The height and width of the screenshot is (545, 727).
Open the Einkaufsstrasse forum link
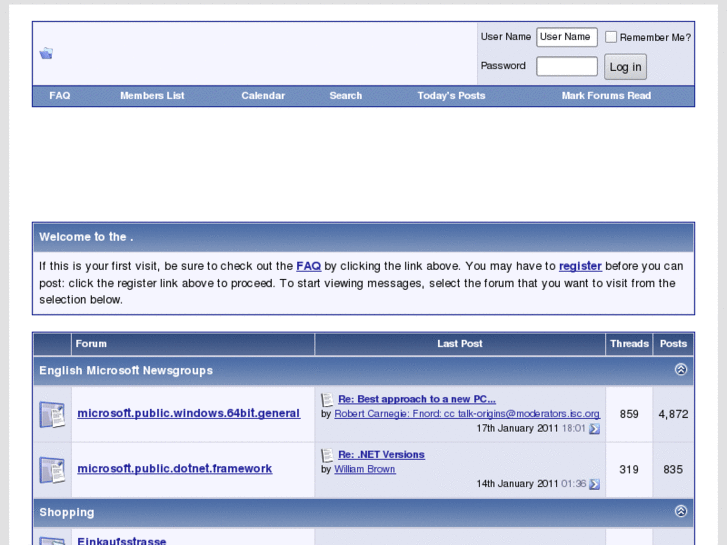click(121, 541)
